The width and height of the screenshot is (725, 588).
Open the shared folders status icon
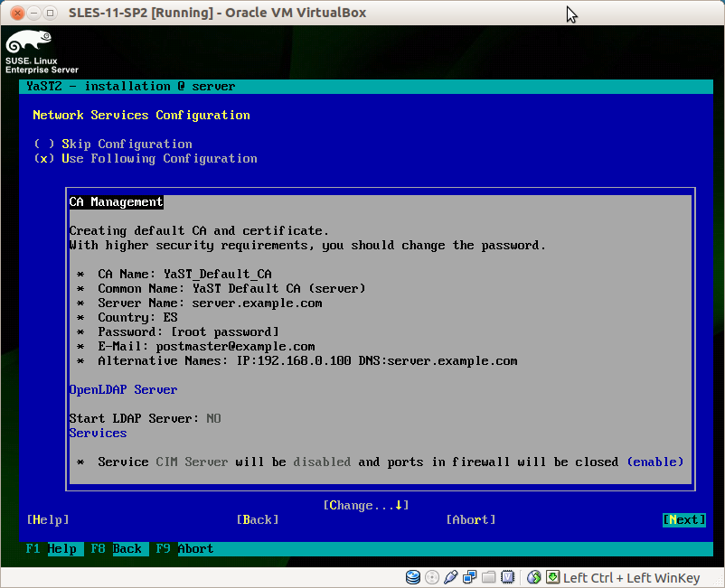point(488,577)
